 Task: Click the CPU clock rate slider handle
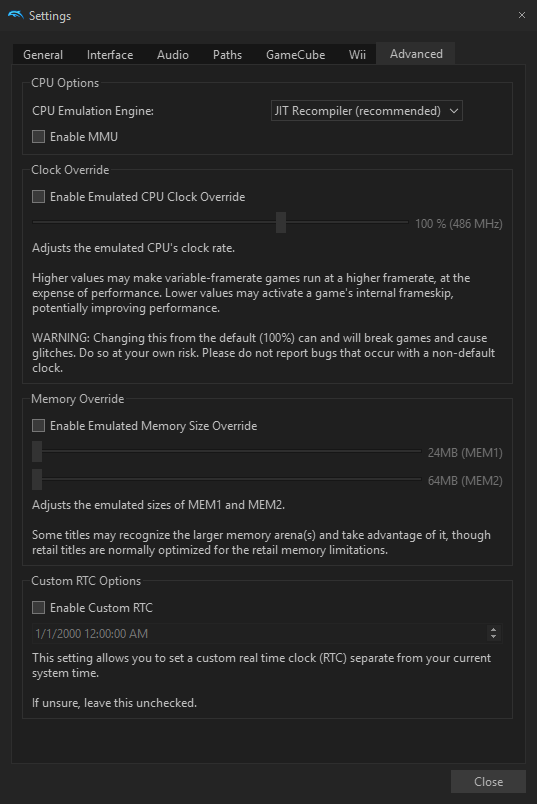pos(281,223)
